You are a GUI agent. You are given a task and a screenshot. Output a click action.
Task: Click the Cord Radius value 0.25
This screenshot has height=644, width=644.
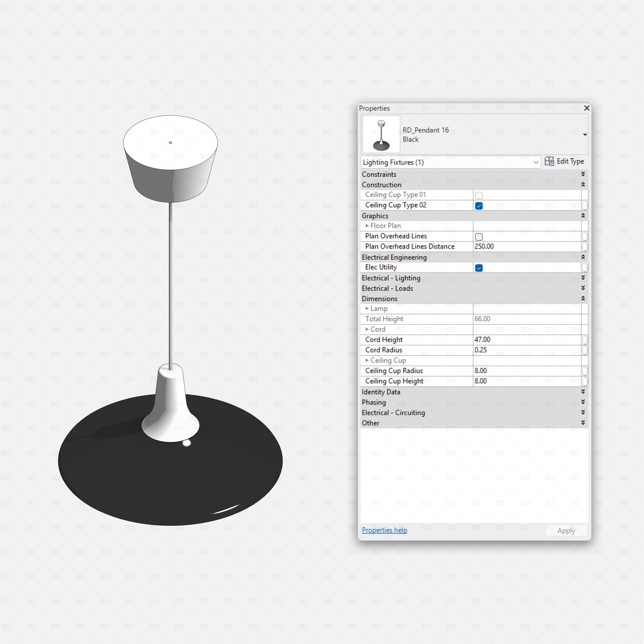point(481,350)
